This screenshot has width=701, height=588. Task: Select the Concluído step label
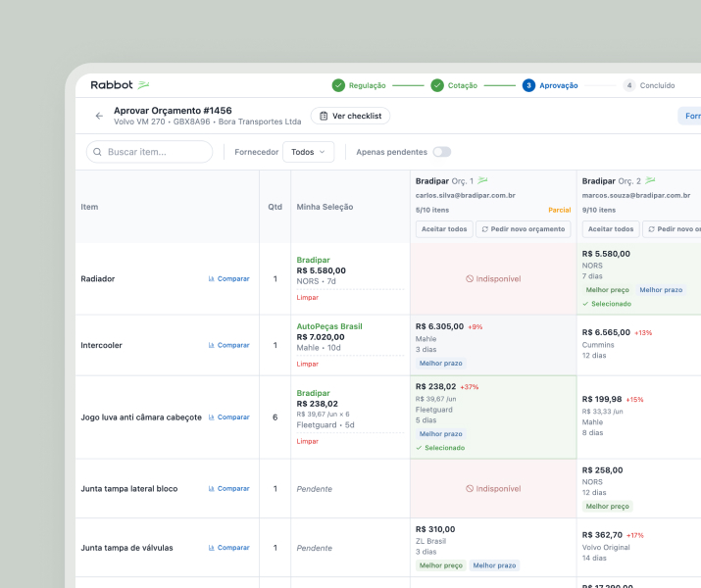[657, 85]
